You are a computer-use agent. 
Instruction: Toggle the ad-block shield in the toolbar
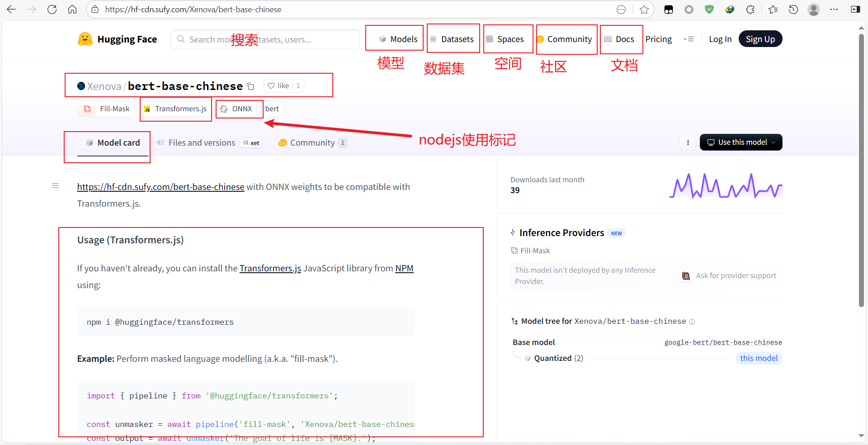tap(709, 9)
